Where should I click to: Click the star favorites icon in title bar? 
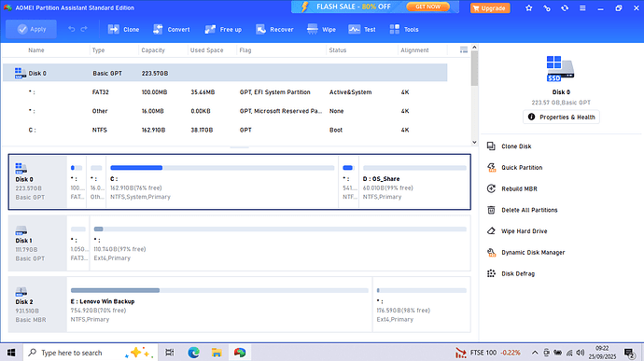[x=528, y=7]
